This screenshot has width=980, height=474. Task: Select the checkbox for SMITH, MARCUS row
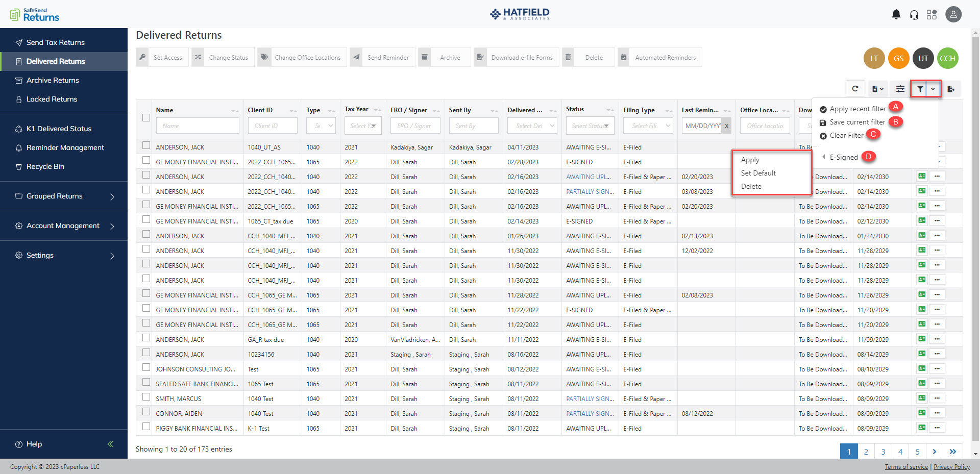[146, 397]
